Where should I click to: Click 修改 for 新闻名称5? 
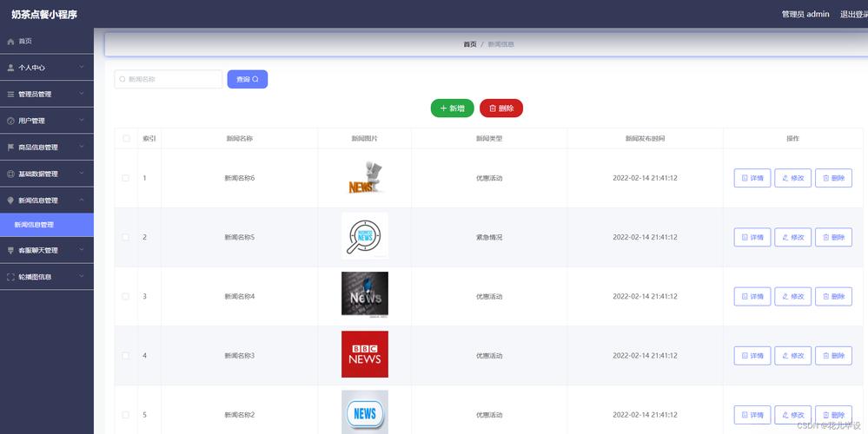click(792, 237)
